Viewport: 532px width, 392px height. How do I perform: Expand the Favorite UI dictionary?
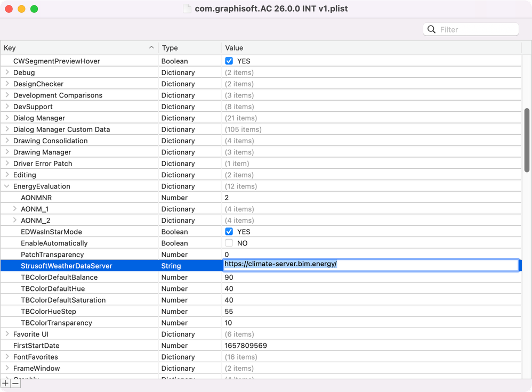[6, 334]
